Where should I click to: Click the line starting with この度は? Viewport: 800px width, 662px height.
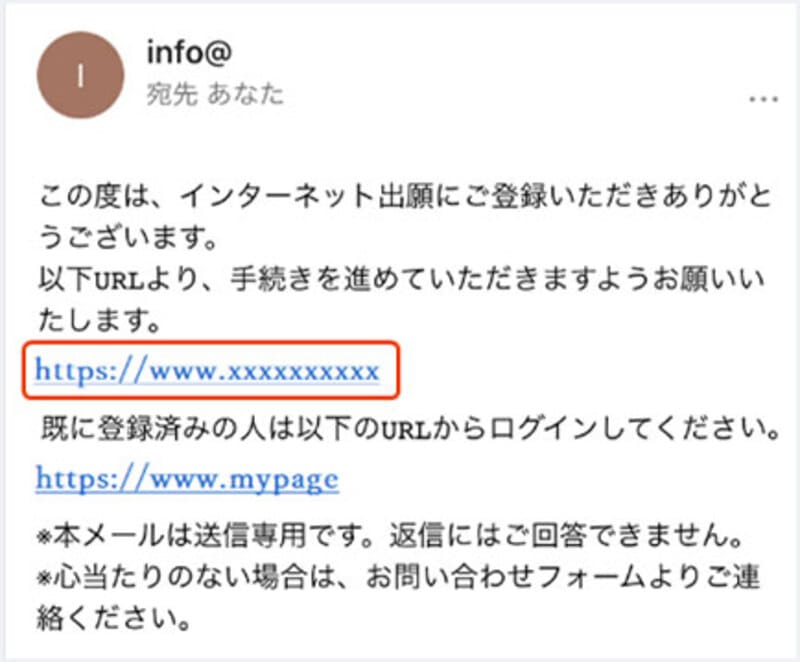[406, 196]
